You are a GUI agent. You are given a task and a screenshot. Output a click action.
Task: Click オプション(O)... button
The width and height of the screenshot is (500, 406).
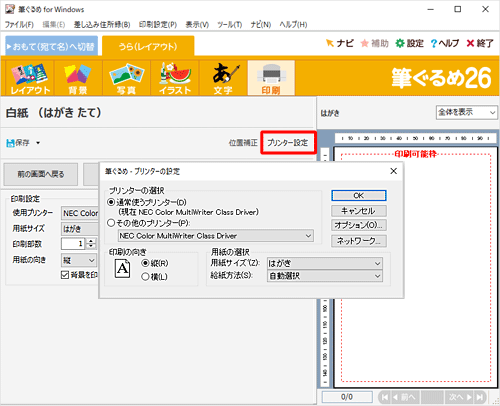pos(359,225)
